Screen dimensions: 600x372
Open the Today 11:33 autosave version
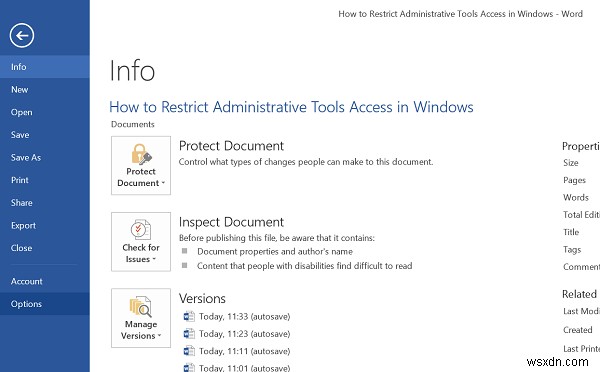(x=237, y=317)
